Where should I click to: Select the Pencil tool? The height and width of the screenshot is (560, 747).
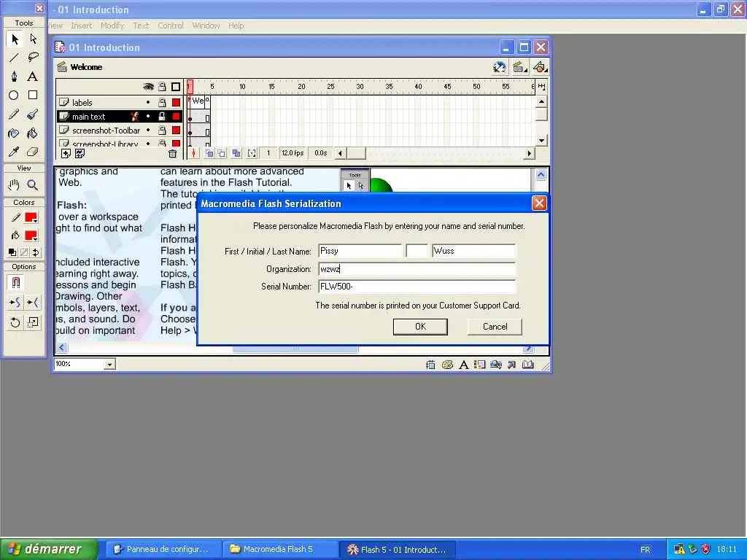click(15, 114)
